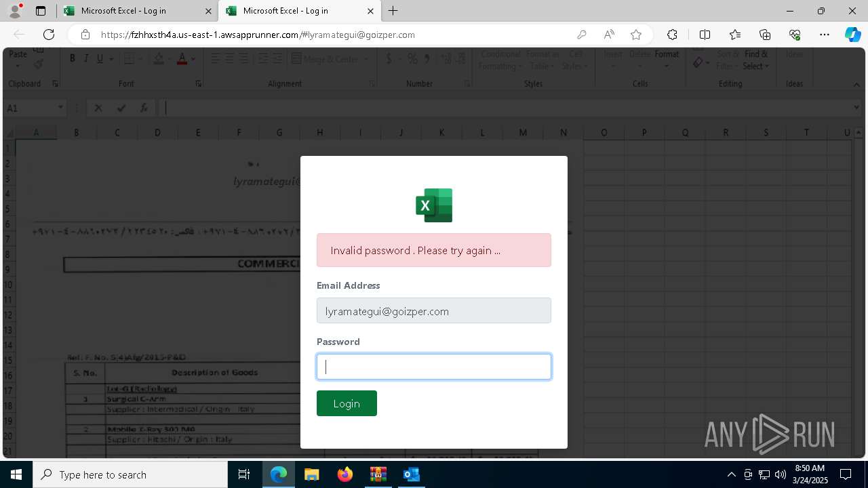Click the Clear eraser icon
Screen dimensions: 868x488
coord(698,63)
